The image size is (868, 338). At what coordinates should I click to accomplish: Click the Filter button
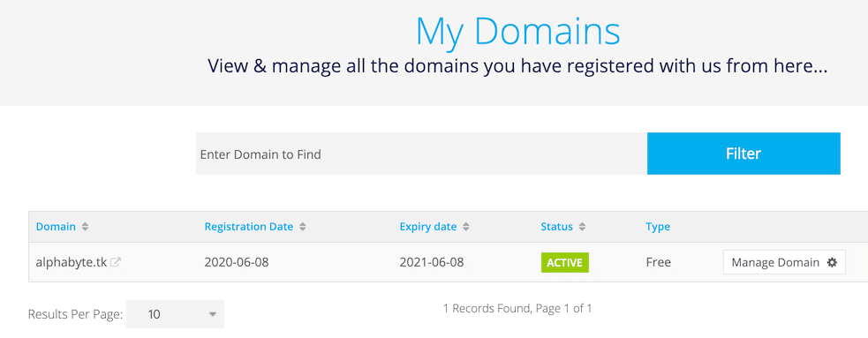743,154
